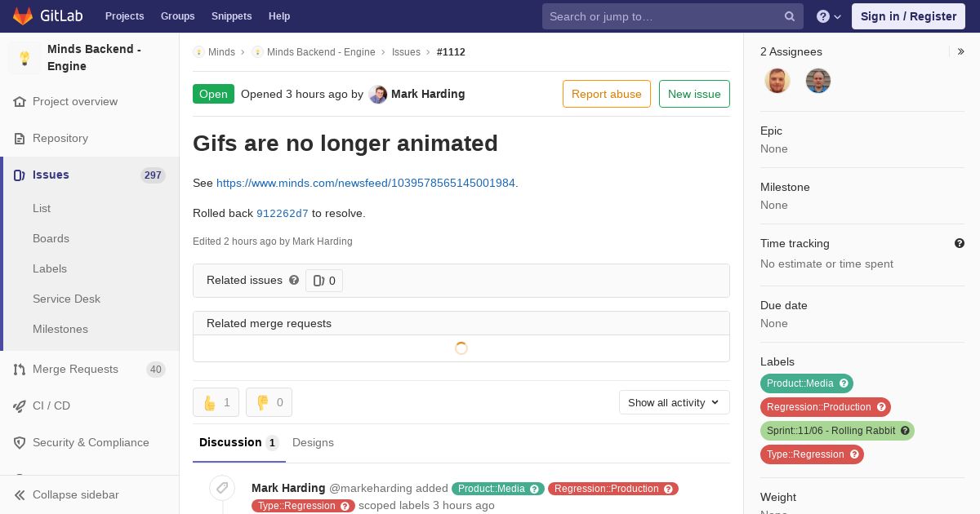The image size is (980, 514).
Task: Click Product::Media label in sidebar
Action: 800,383
